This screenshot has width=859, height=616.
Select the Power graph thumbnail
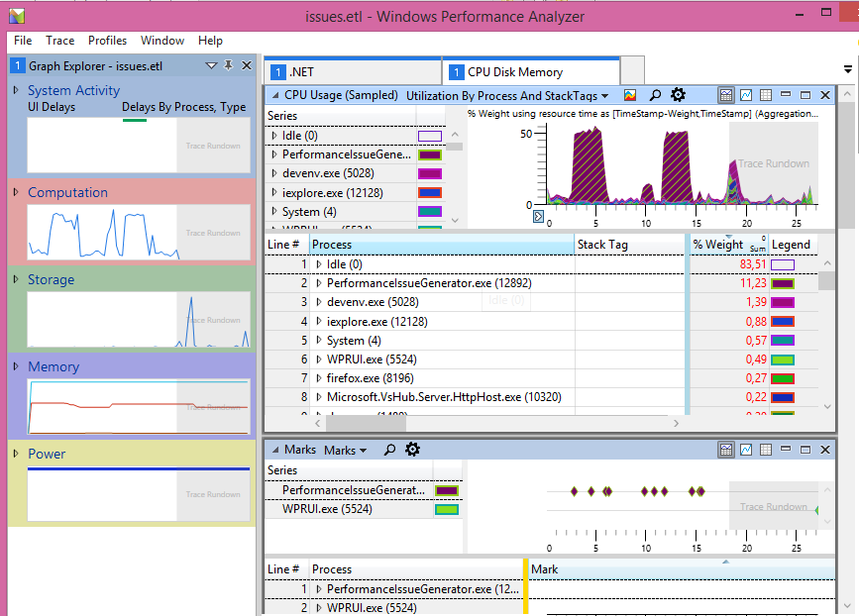tap(139, 493)
